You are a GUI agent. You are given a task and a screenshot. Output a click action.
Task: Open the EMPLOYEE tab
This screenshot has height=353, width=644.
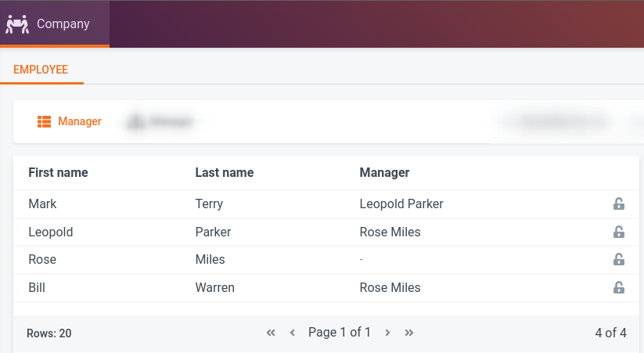(x=41, y=70)
